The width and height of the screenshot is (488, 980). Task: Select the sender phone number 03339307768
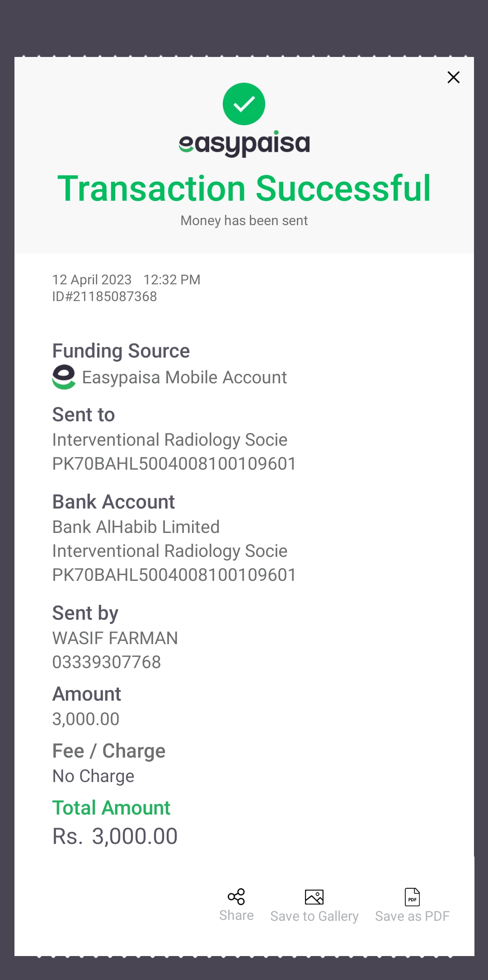pyautogui.click(x=107, y=662)
